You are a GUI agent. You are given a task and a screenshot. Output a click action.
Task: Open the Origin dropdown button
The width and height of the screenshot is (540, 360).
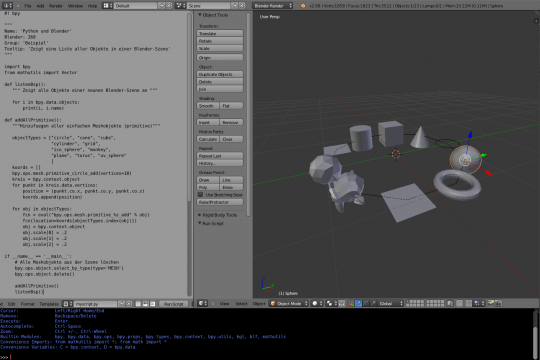click(220, 58)
